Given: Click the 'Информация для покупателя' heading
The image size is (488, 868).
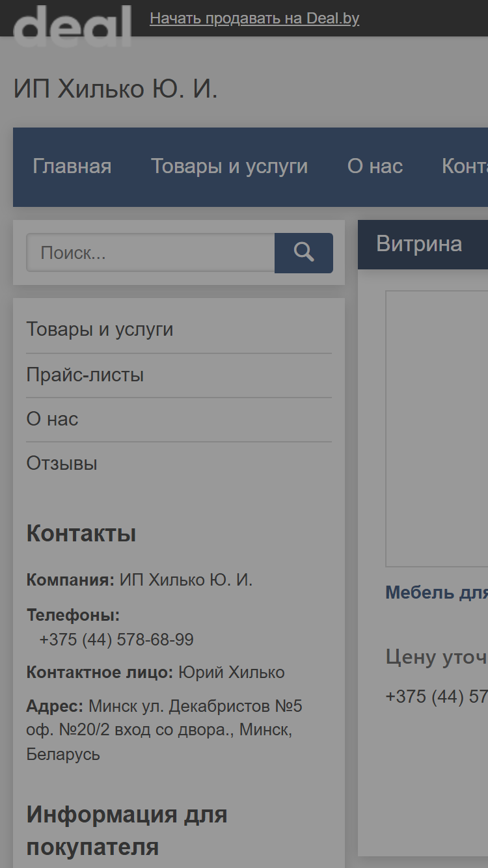Looking at the screenshot, I should tap(127, 830).
